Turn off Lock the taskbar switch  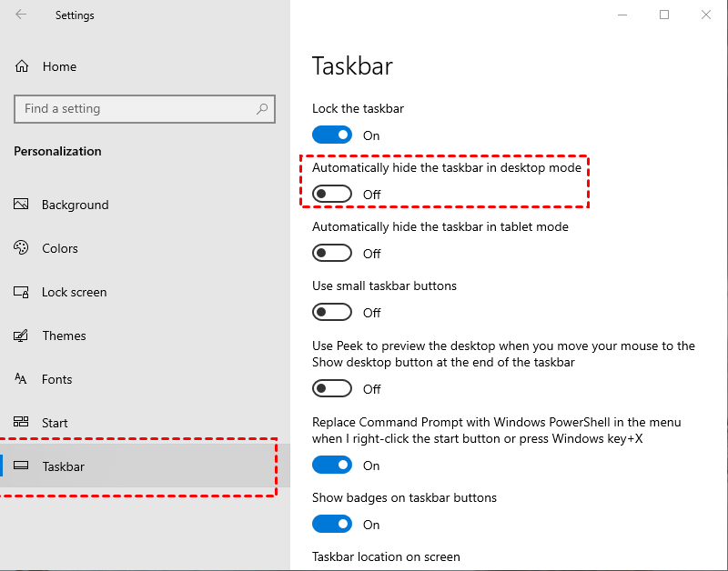tap(332, 135)
